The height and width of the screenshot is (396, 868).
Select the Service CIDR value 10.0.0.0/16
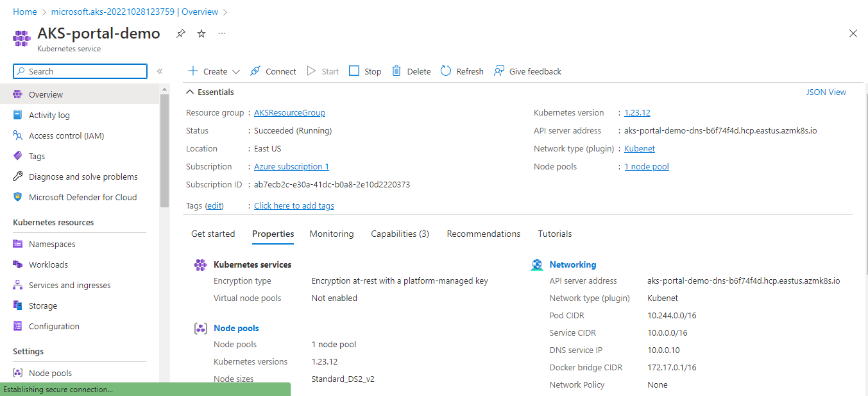668,333
